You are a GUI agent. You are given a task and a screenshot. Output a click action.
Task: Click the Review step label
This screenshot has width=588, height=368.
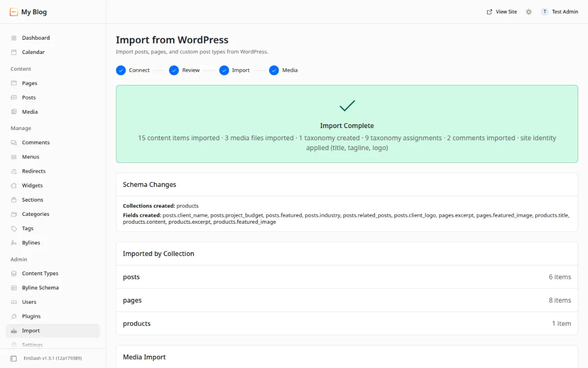tap(191, 70)
